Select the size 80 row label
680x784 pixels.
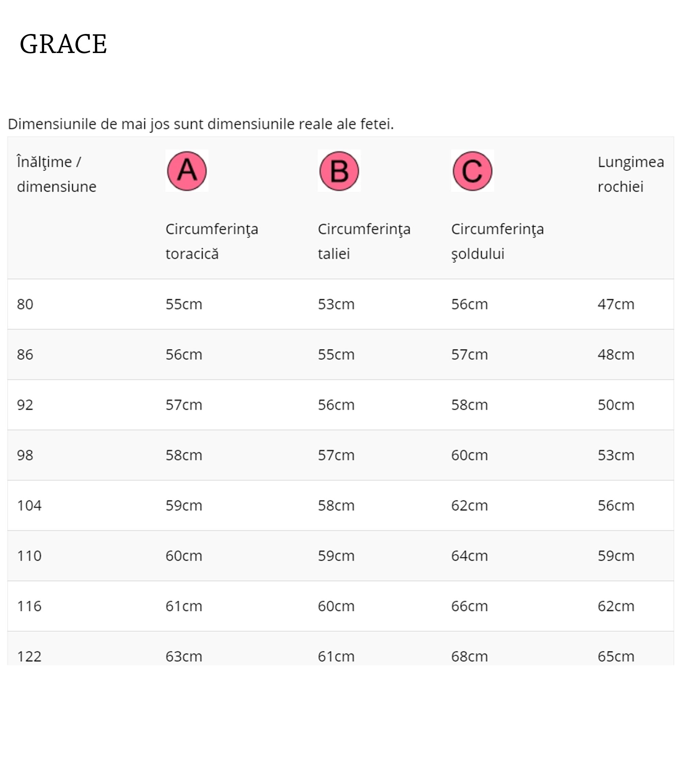25,304
